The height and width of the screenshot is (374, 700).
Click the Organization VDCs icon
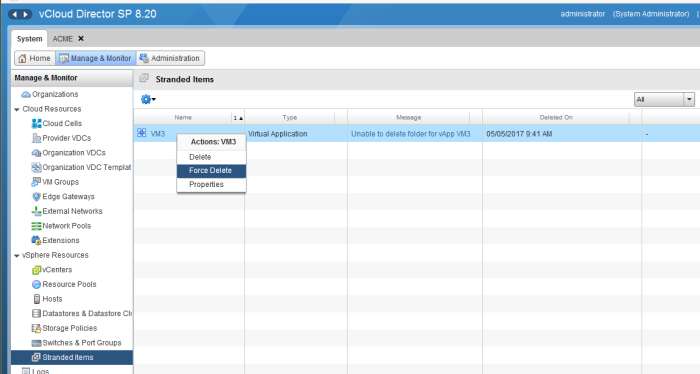37,153
